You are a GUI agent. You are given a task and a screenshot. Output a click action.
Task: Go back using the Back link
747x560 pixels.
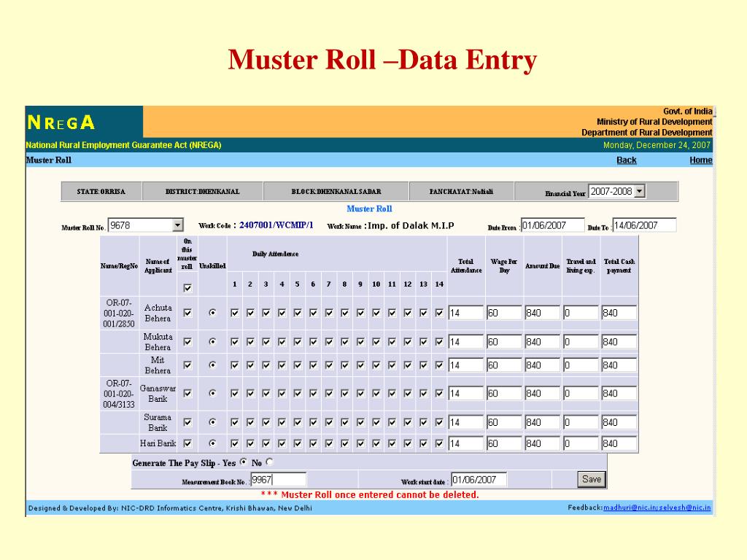[627, 160]
